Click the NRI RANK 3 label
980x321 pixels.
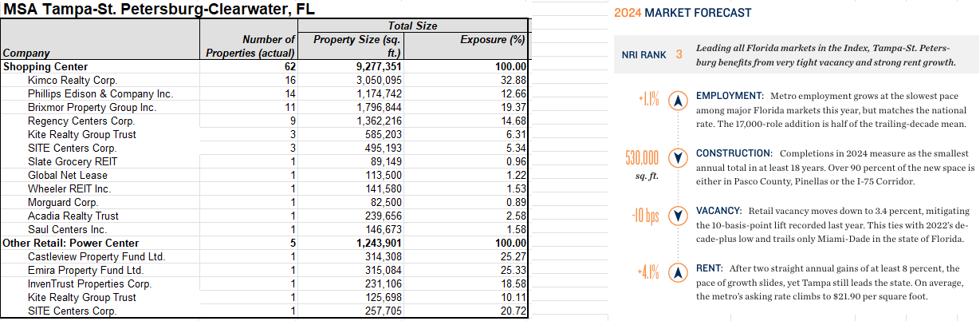coord(652,55)
